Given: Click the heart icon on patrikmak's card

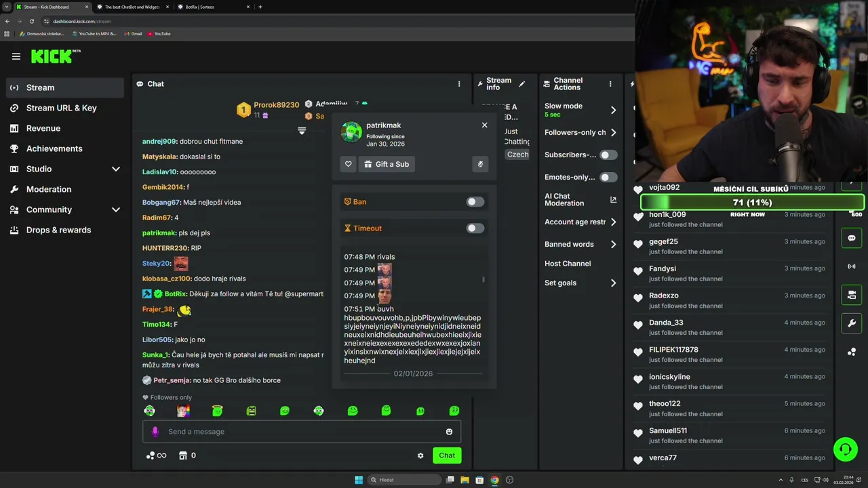Looking at the screenshot, I should pyautogui.click(x=348, y=164).
